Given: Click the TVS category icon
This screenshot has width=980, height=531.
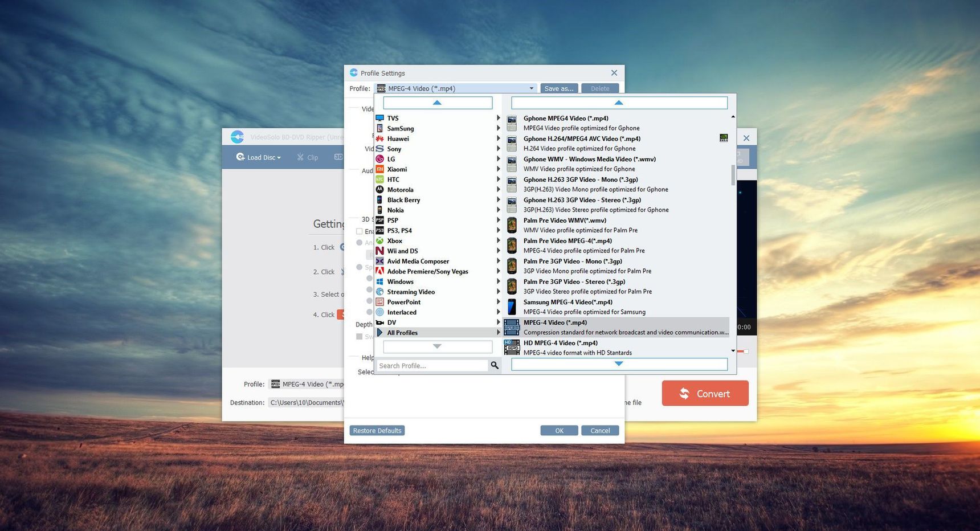Looking at the screenshot, I should click(379, 118).
